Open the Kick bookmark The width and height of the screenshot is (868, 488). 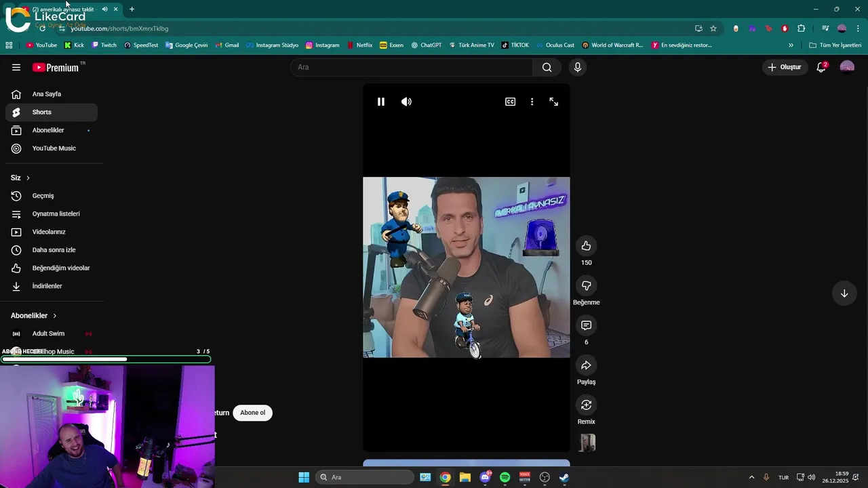pos(74,45)
